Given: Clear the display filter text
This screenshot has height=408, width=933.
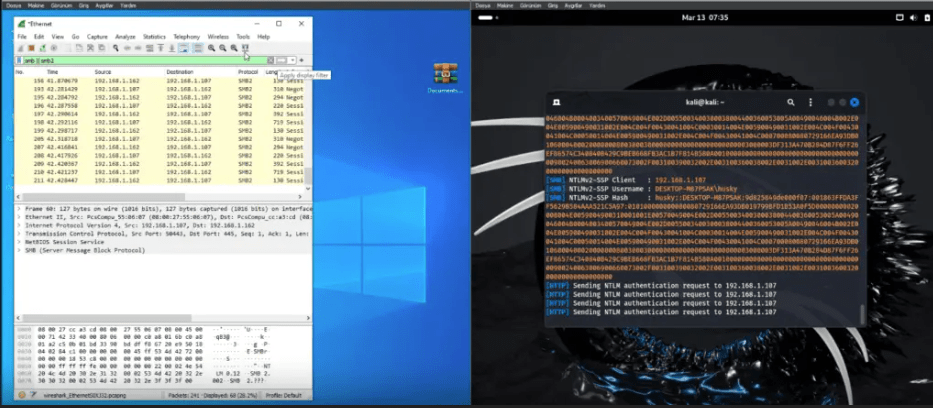Looking at the screenshot, I should pyautogui.click(x=272, y=61).
